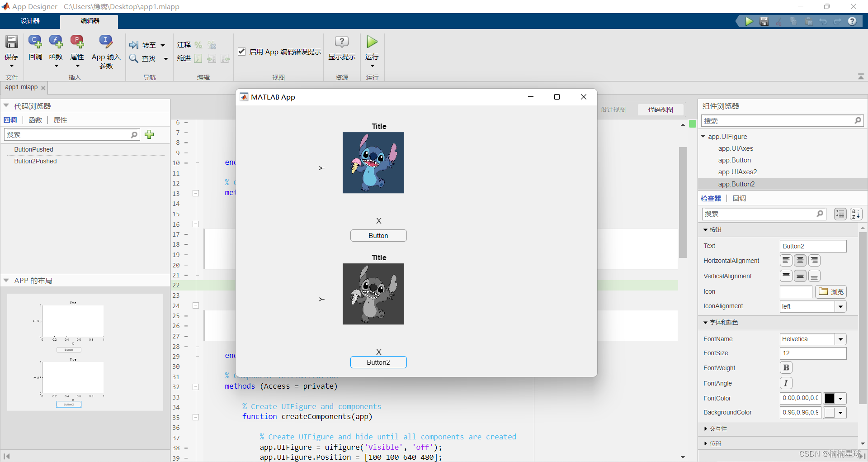Select the ButtonPushed callback
The image size is (868, 462).
pyautogui.click(x=33, y=149)
